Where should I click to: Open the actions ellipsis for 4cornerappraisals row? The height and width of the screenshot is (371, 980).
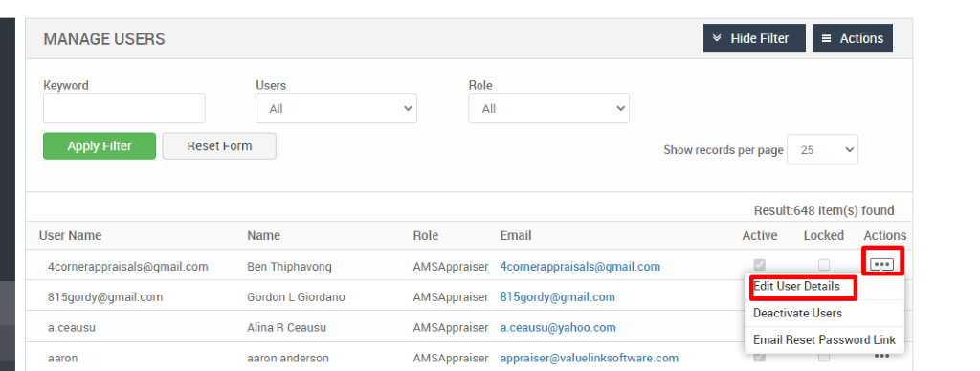(881, 265)
